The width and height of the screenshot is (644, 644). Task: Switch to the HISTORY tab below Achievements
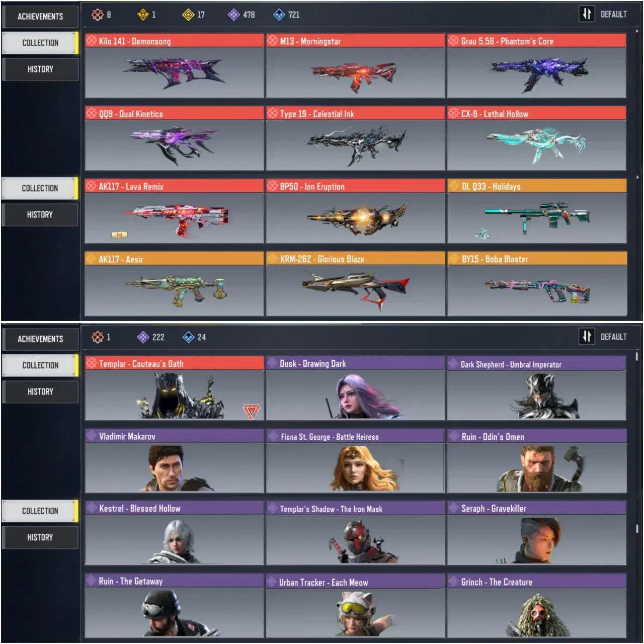[40, 69]
